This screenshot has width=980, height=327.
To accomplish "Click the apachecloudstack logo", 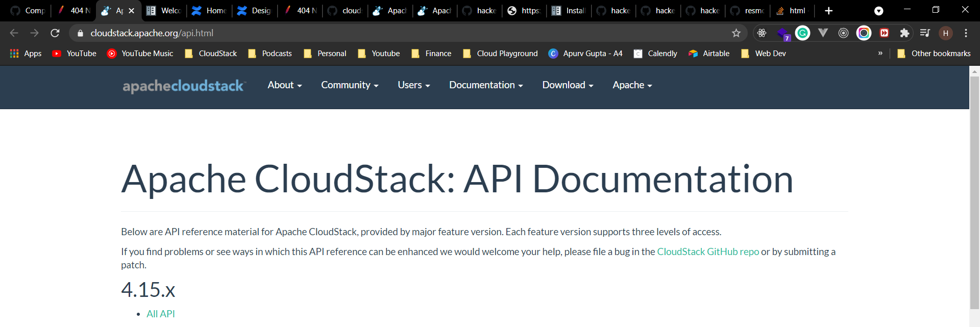I will pyautogui.click(x=184, y=86).
